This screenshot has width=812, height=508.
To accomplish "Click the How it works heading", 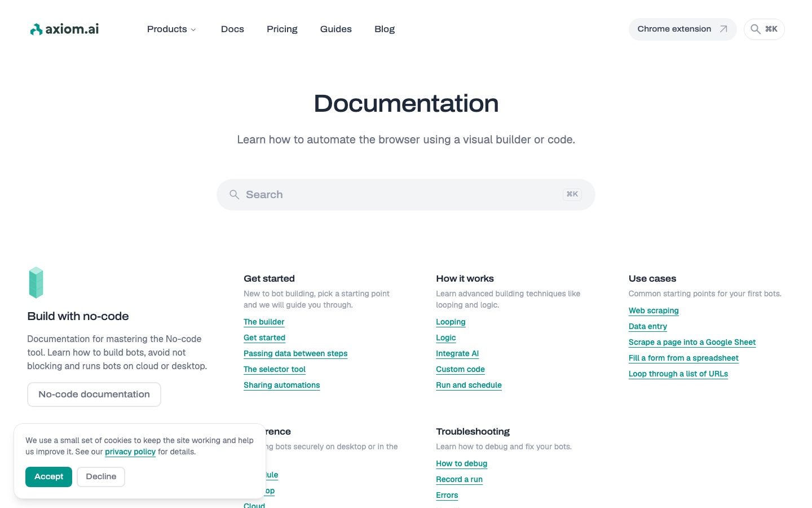I will pyautogui.click(x=465, y=278).
